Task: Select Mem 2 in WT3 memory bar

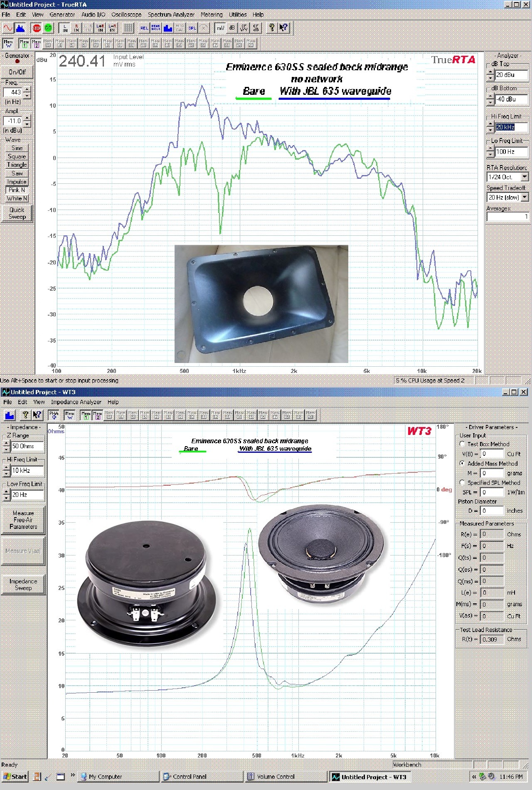Action: click(98, 415)
